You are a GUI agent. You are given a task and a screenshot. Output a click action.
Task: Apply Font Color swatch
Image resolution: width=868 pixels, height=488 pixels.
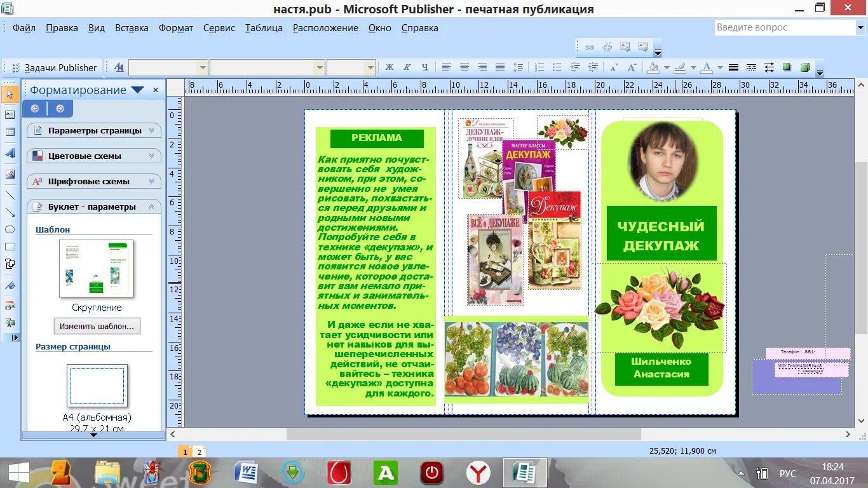[x=707, y=67]
